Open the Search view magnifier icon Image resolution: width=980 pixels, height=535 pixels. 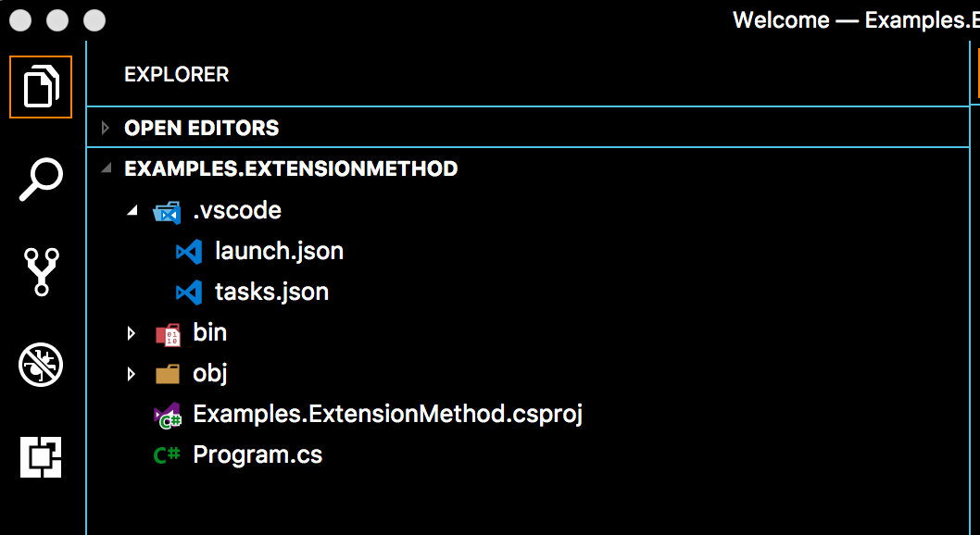(41, 180)
